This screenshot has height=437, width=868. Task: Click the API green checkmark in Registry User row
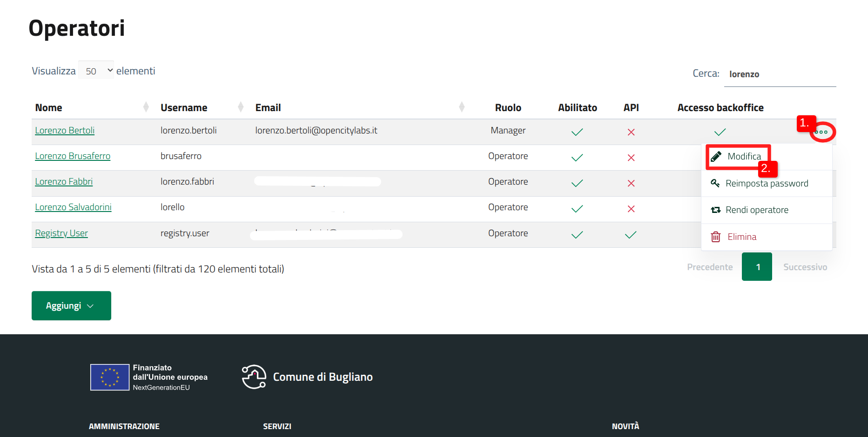click(x=631, y=235)
